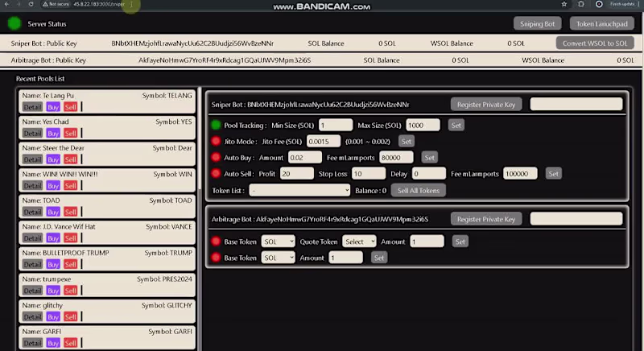The image size is (644, 351).
Task: Click Auto Buy Fee mLamports field
Action: coord(396,157)
